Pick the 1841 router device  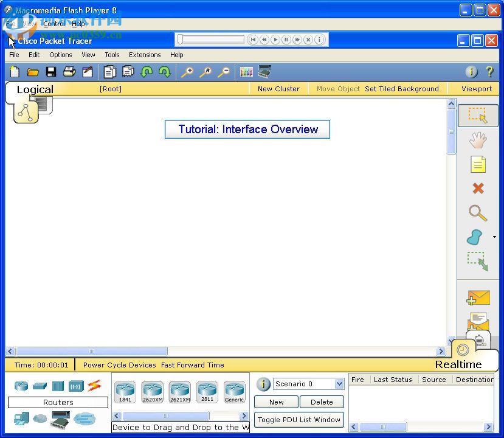[x=125, y=392]
